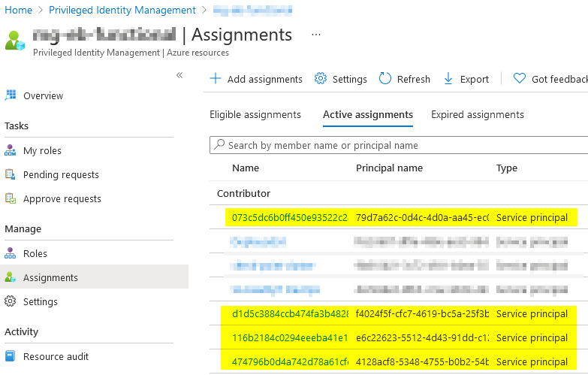This screenshot has width=588, height=375.
Task: Click the Refresh circular arrow icon
Action: click(x=385, y=78)
